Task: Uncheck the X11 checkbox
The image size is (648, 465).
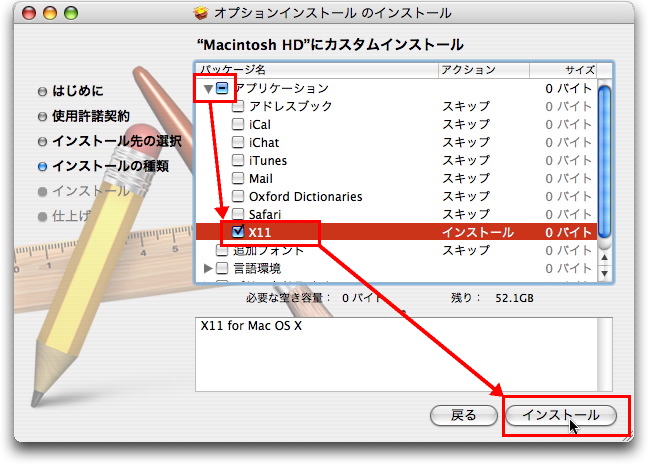Action: coord(238,232)
